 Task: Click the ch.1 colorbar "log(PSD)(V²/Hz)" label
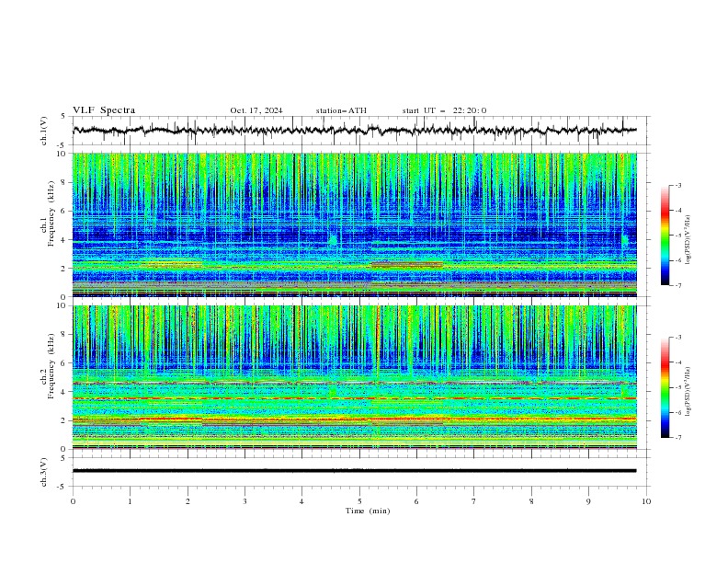(x=688, y=240)
